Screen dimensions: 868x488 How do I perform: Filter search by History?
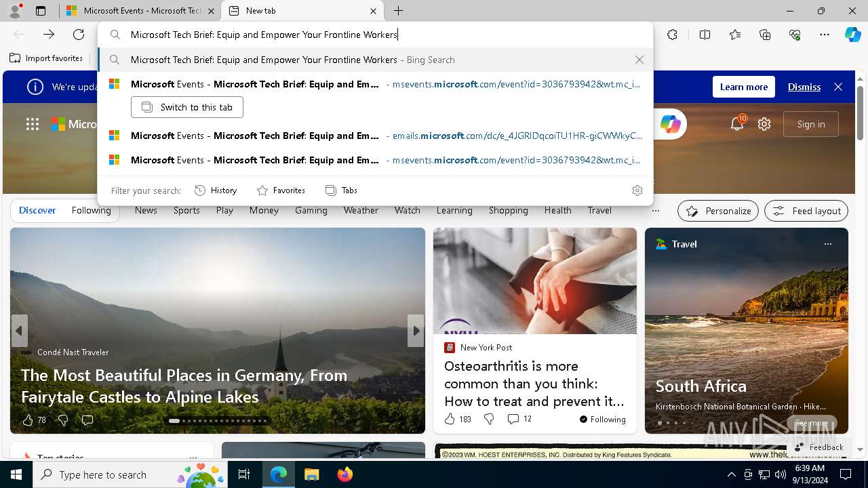coord(216,190)
